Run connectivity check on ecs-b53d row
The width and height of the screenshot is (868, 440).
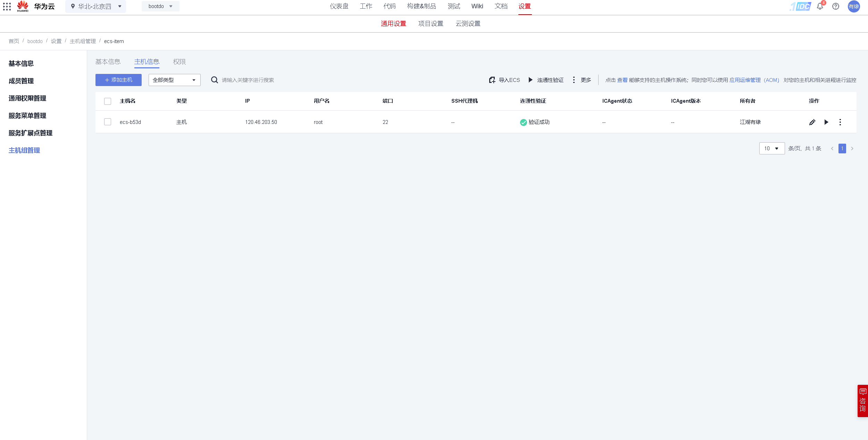click(x=826, y=122)
